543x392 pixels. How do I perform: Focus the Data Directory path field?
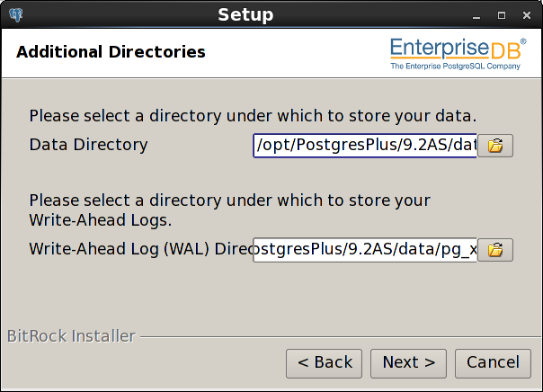365,146
